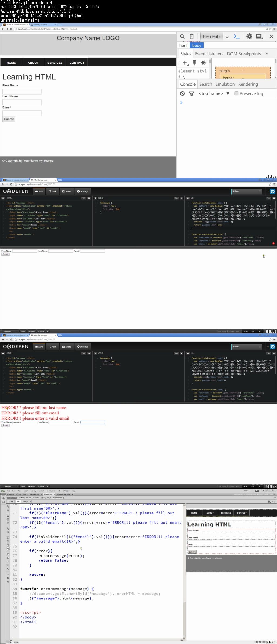Click SERVICES nav link on localhost page
This screenshot has width=277, height=644.
[55, 63]
